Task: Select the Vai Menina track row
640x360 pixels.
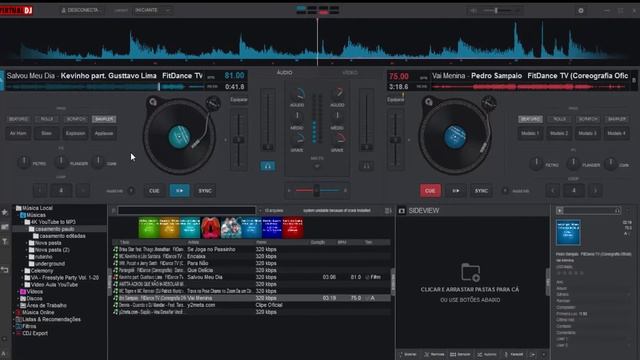Action: tap(251, 298)
